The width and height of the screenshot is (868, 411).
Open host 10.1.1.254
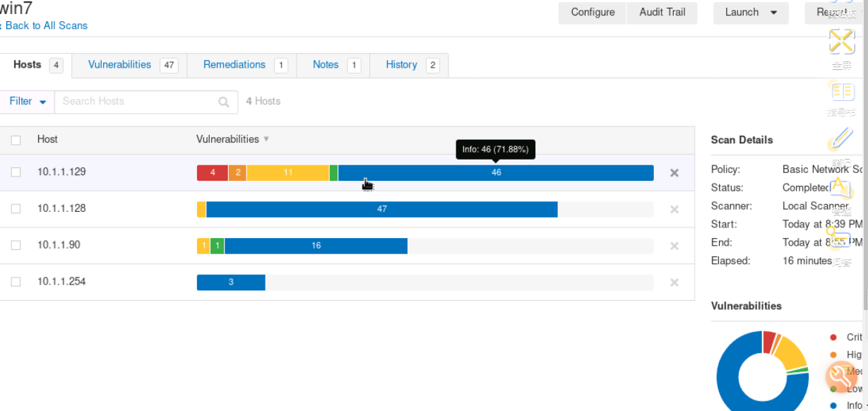[61, 282]
